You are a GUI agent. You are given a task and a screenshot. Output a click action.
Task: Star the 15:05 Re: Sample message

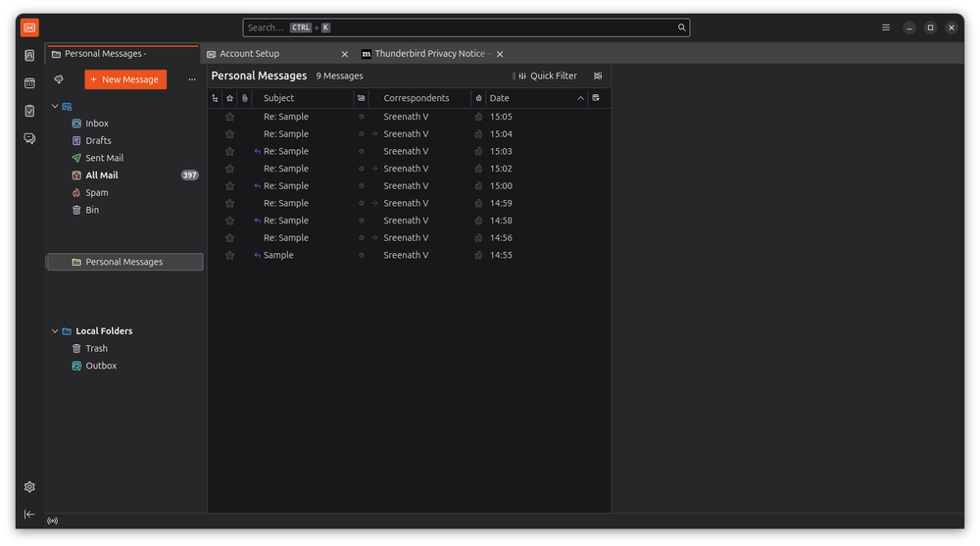pyautogui.click(x=230, y=117)
